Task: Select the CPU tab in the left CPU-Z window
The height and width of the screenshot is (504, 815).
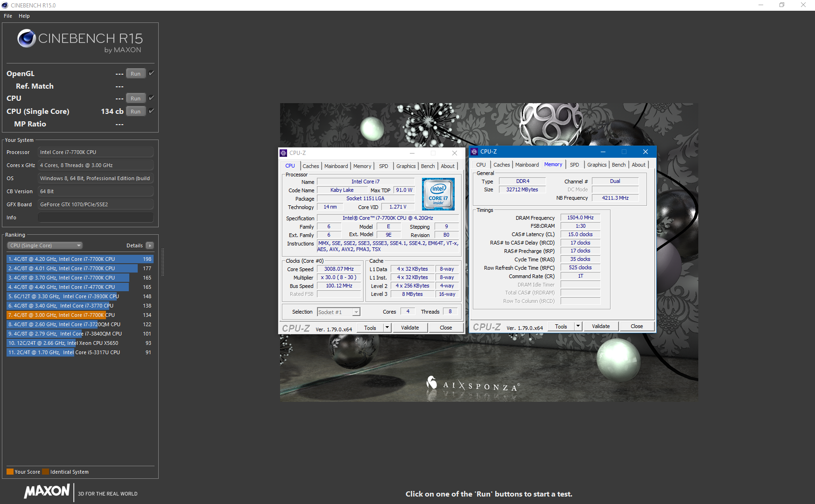Action: 290,166
